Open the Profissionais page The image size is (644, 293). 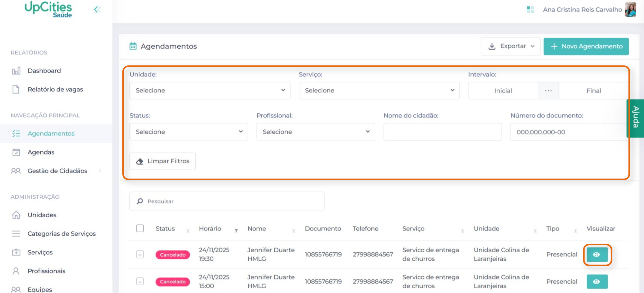point(46,271)
